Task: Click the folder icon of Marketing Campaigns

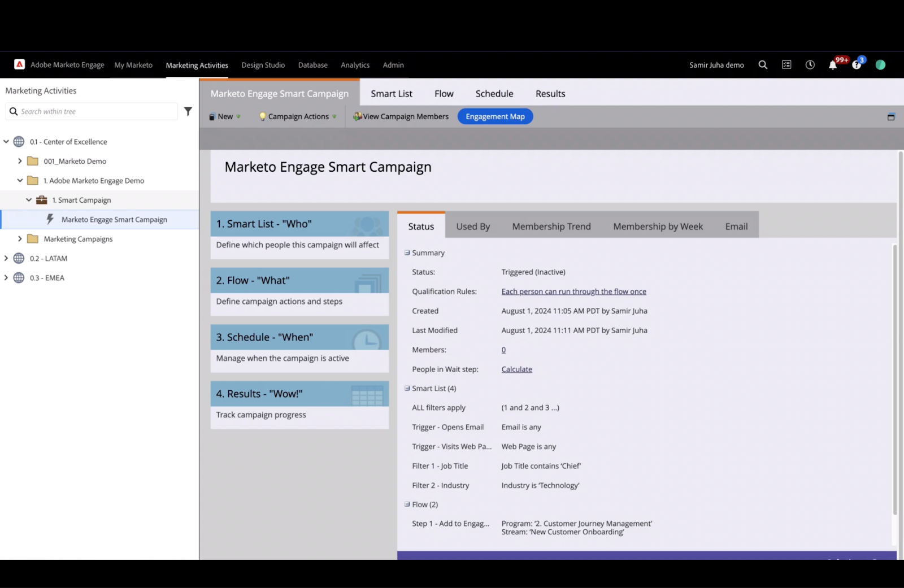Action: click(x=33, y=239)
